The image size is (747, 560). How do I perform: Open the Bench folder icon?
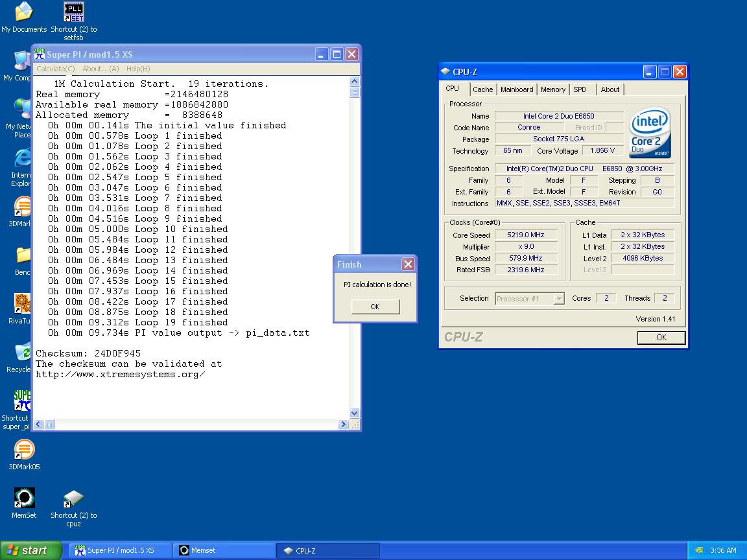click(23, 255)
